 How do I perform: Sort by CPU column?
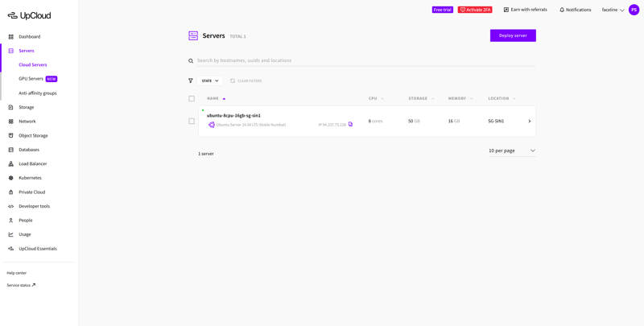pyautogui.click(x=376, y=98)
